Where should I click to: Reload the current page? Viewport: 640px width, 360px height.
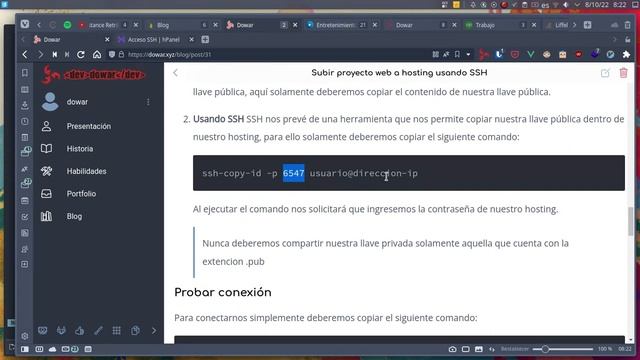(81, 54)
